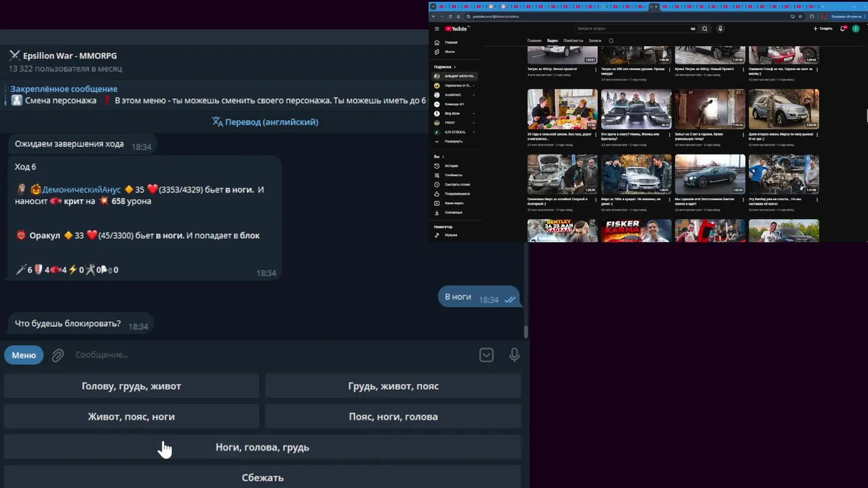The image size is (868, 488).
Task: Switch to channel tab Плейлисты
Action: [x=573, y=41]
